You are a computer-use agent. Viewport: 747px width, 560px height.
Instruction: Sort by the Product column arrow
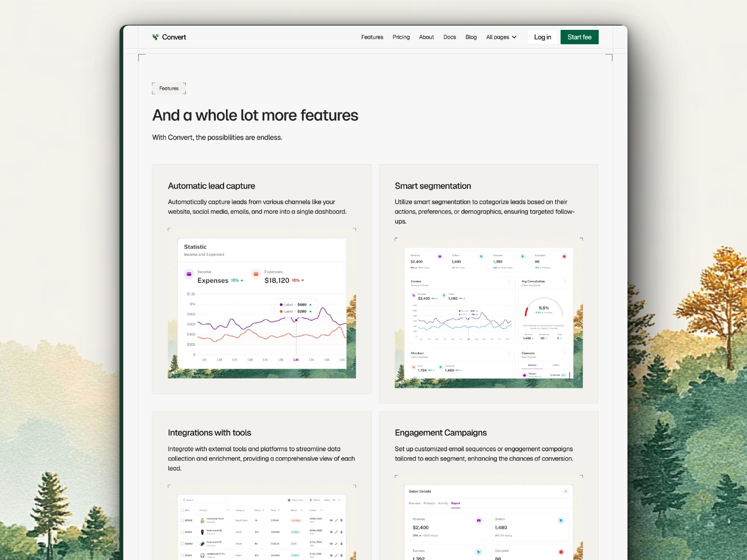[227, 510]
